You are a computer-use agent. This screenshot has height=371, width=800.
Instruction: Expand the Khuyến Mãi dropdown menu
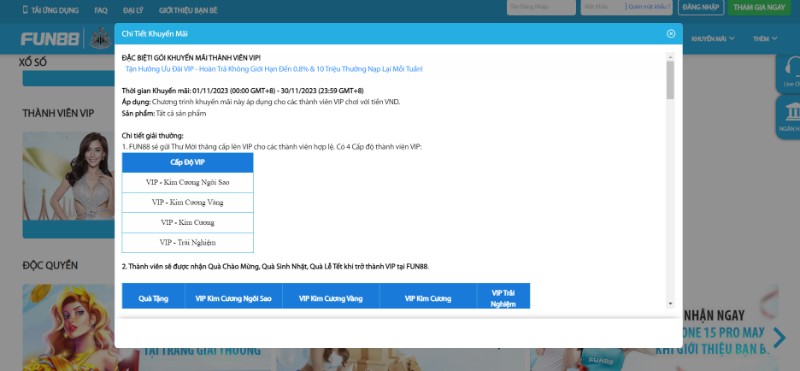point(713,39)
